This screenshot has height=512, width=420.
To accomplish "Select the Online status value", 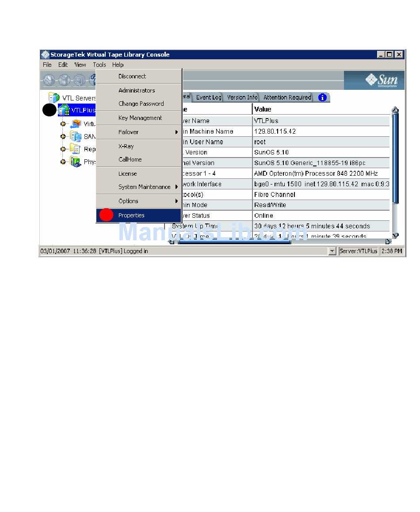I will pos(321,216).
